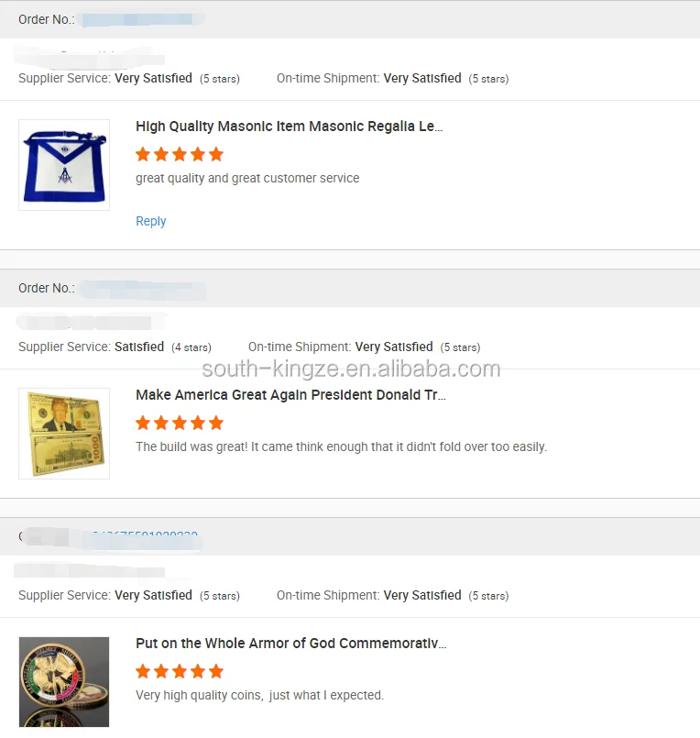The width and height of the screenshot is (700, 738).
Task: Click the Make America Great Again title
Action: (291, 395)
